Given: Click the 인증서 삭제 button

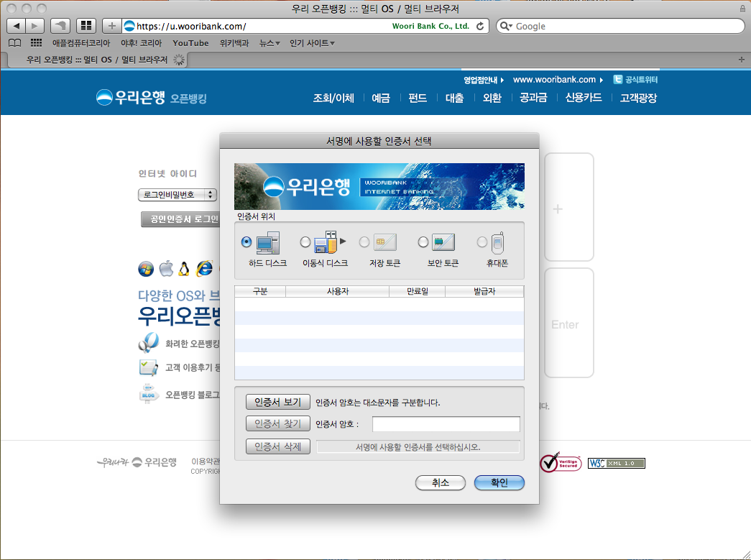Looking at the screenshot, I should point(278,446).
